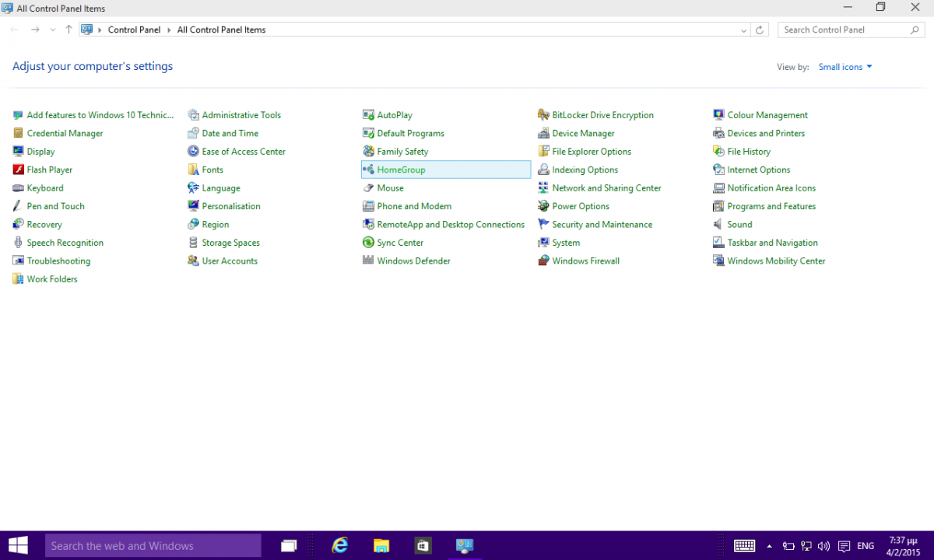934x560 pixels.
Task: Open the System link
Action: (566, 243)
